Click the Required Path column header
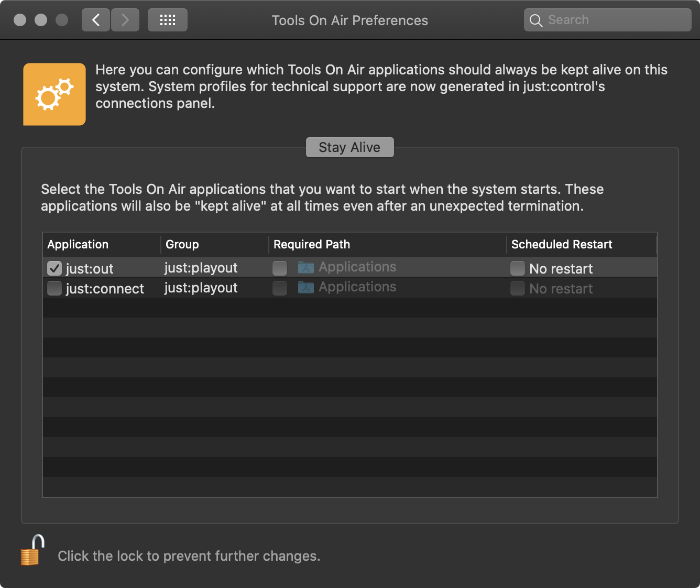Image resolution: width=700 pixels, height=588 pixels. 388,244
